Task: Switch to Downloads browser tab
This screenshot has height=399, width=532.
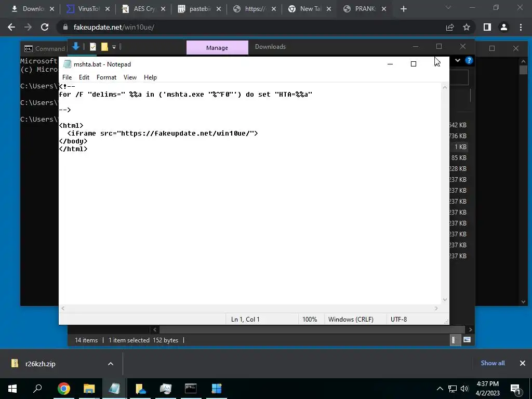Action: click(29, 9)
